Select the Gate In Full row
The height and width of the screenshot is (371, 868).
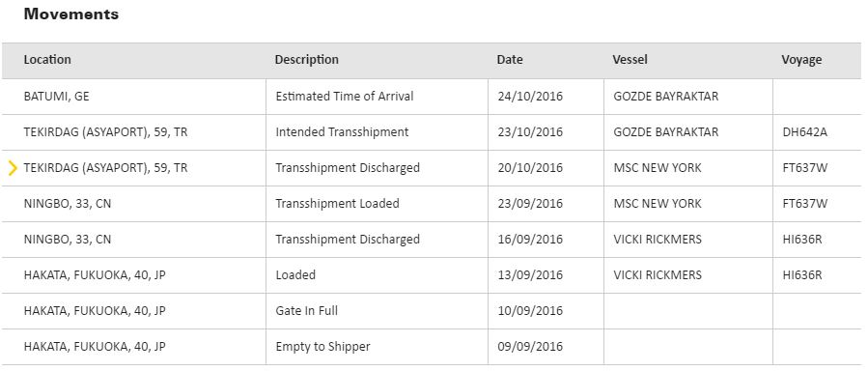434,311
